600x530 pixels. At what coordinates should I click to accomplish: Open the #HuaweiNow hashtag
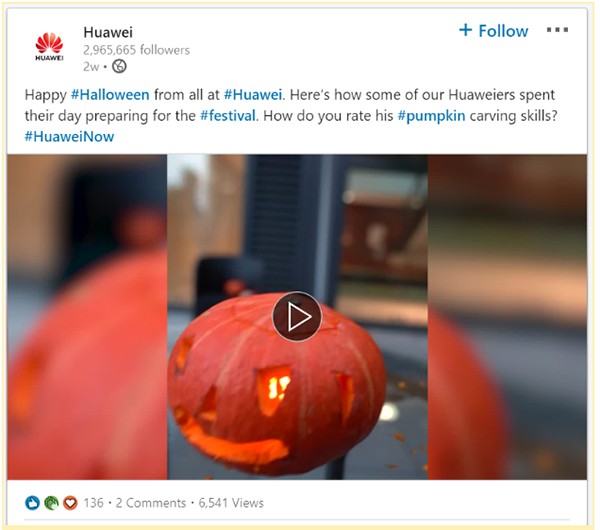69,137
